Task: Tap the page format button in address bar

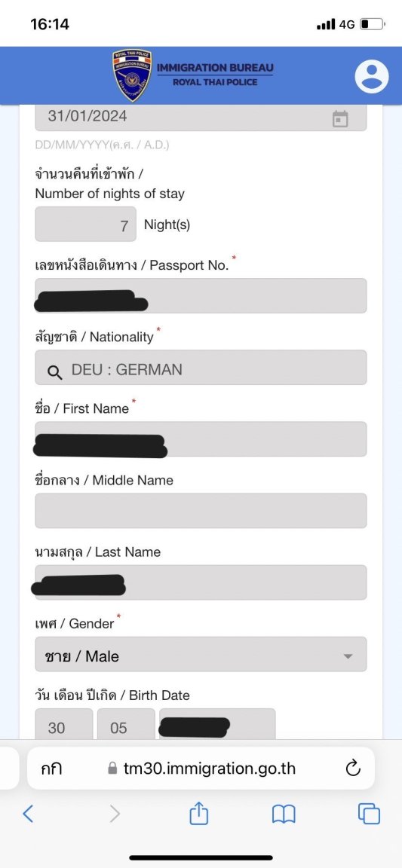Action: (x=51, y=769)
